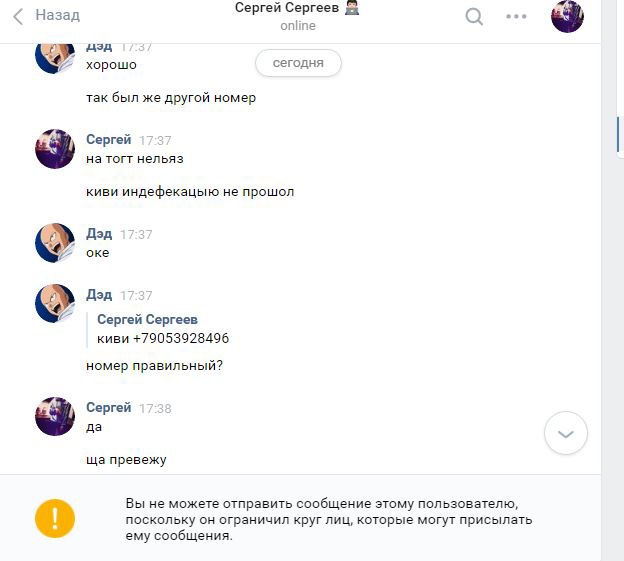Viewport: 624px width, 561px height.
Task: Jump to latest messages with down arrow button
Action: pos(566,433)
